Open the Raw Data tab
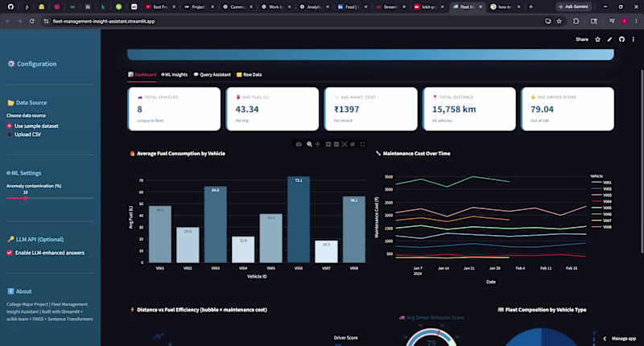This screenshot has width=644, height=346. 249,75
